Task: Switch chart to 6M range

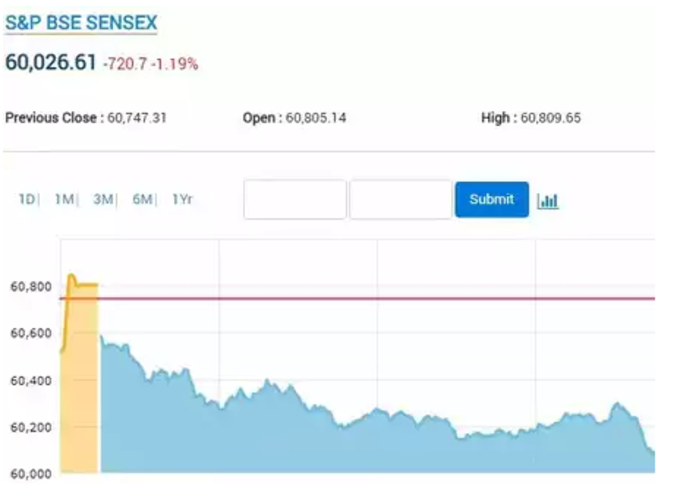Action: pyautogui.click(x=142, y=199)
